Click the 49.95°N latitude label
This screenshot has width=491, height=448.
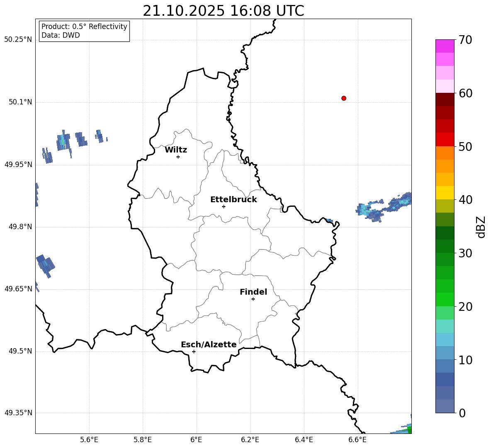pyautogui.click(x=18, y=165)
